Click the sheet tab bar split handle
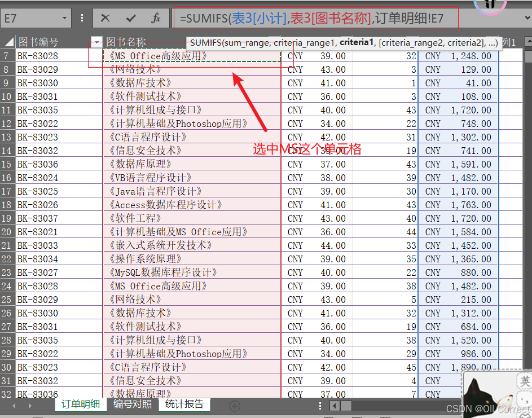Image resolution: width=532 pixels, height=418 pixels. (x=320, y=406)
